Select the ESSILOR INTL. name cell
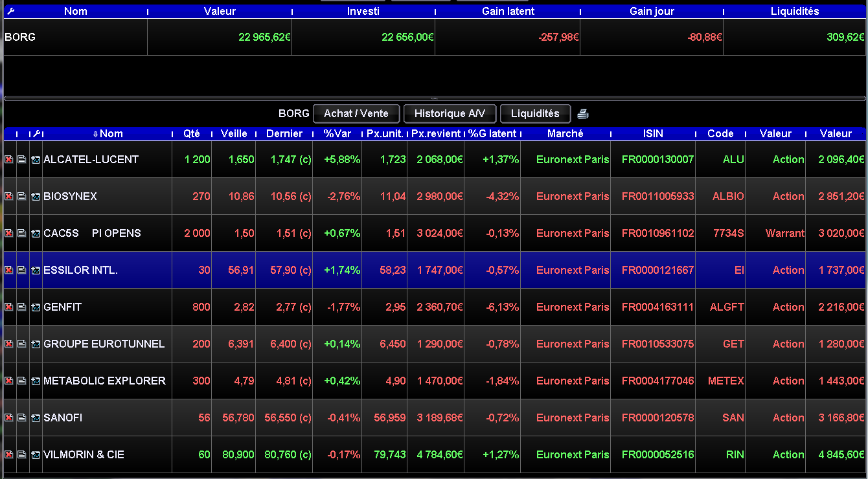This screenshot has width=868, height=479. 107,270
